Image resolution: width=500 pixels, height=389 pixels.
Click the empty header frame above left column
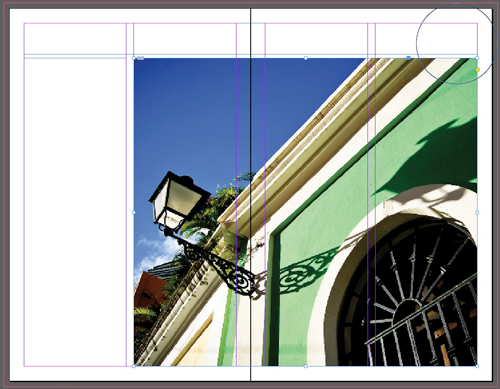75,39
